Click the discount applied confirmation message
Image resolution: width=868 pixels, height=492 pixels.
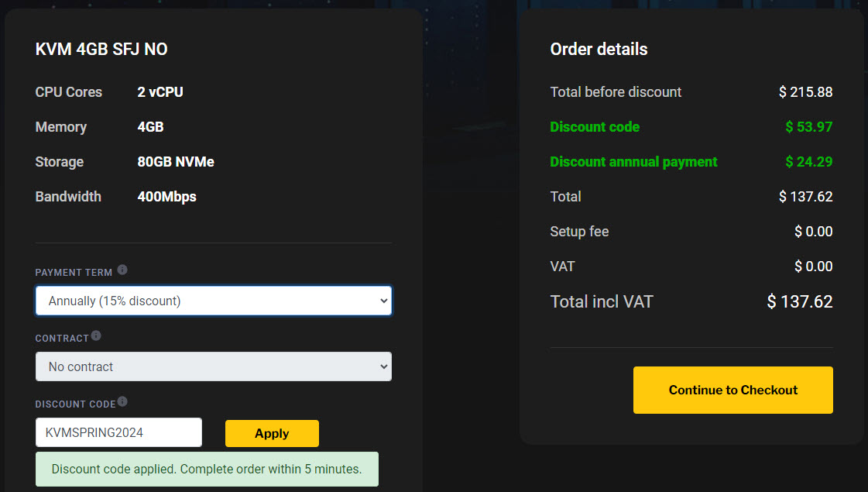click(x=207, y=469)
